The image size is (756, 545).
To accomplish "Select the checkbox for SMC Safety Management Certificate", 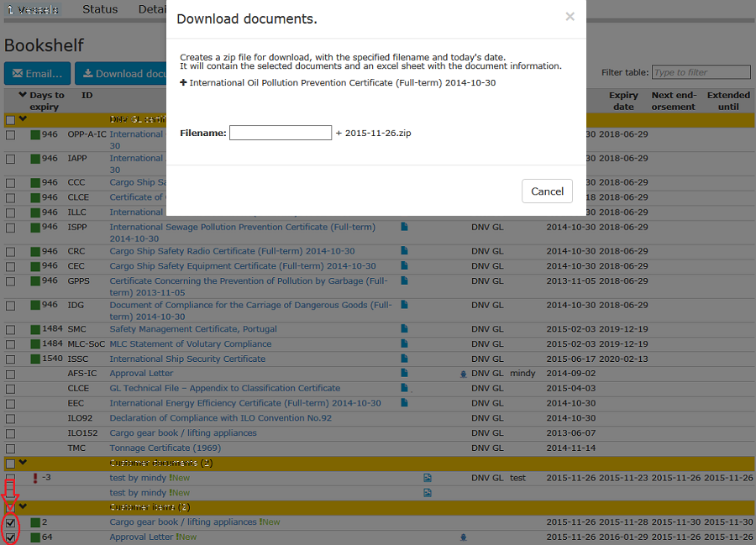I will click(x=10, y=330).
